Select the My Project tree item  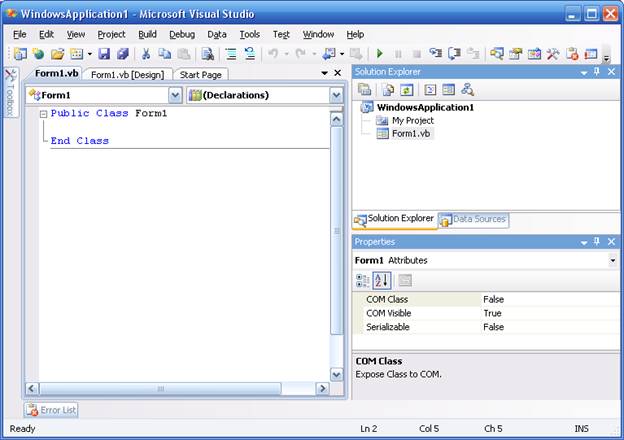tap(413, 121)
